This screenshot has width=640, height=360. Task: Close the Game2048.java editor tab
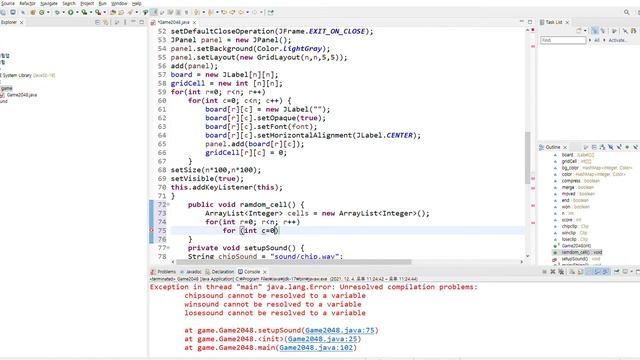(194, 22)
